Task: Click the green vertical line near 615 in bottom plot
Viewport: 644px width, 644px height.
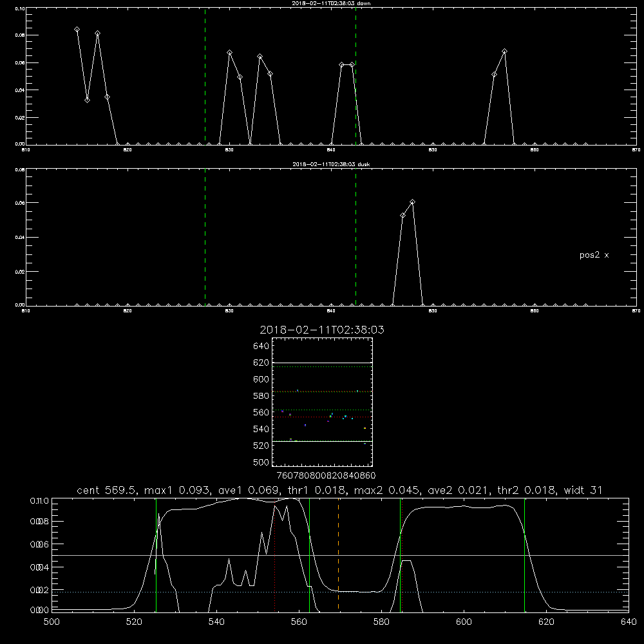Action: tap(524, 554)
